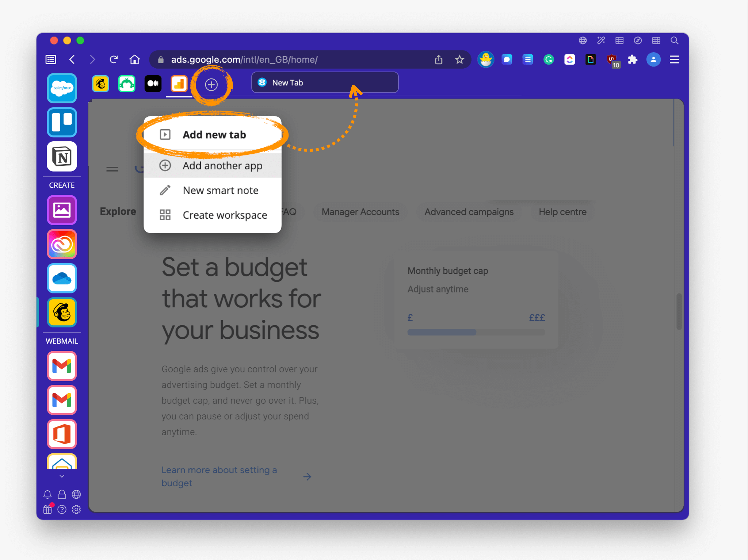Click the globe icon in sidebar footer
The width and height of the screenshot is (748, 560).
[x=76, y=494]
